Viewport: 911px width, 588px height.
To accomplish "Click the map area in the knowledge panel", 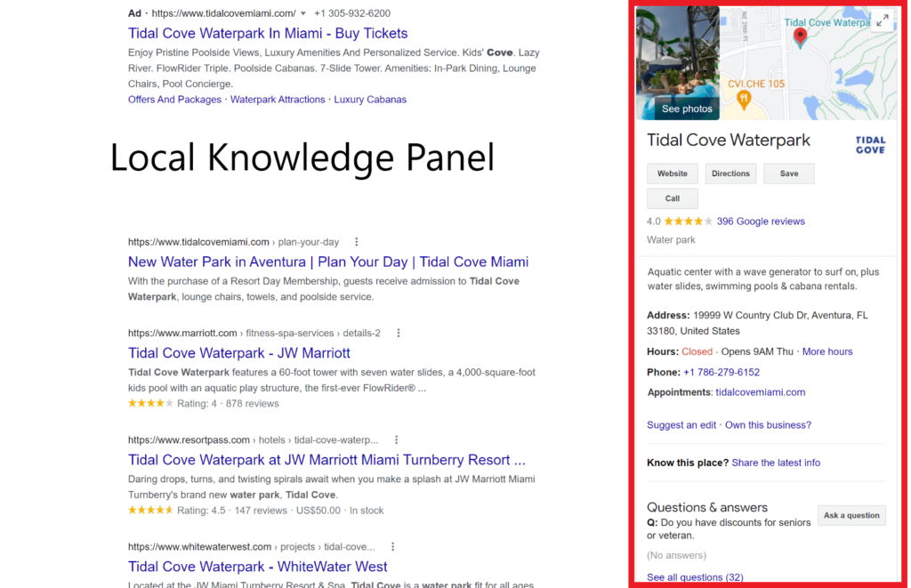I will point(808,63).
